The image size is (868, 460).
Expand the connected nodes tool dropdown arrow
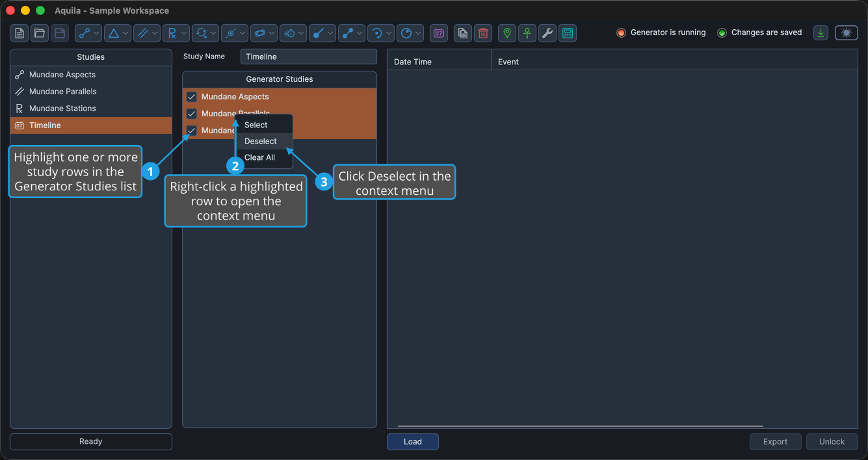[x=360, y=33]
